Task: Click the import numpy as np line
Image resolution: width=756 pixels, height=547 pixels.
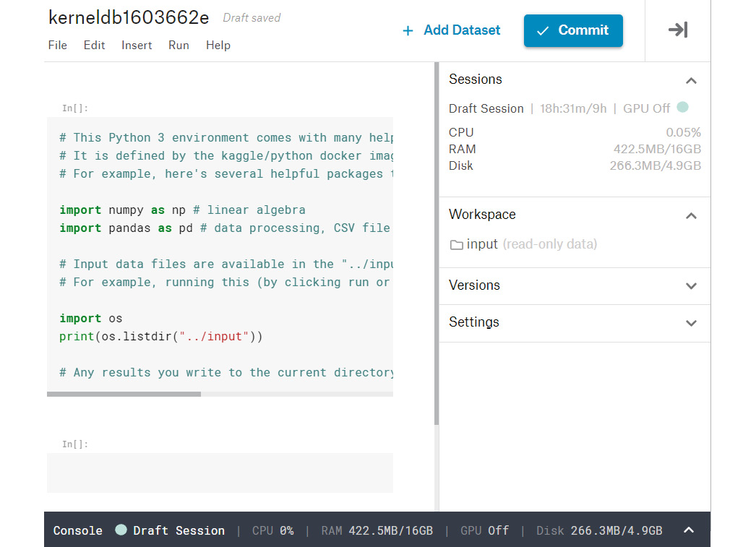Action: [x=182, y=210]
